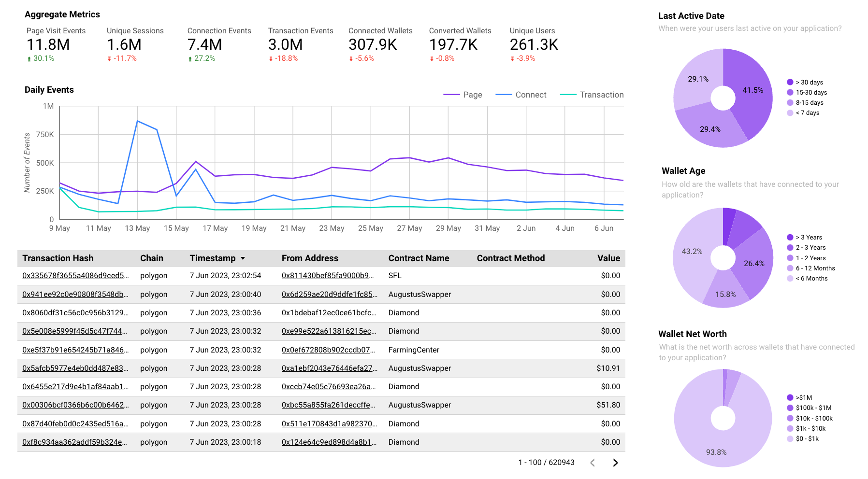Click the red decrease arrow under Connected Wallets
Screen dimensions: 868x479
pos(351,58)
